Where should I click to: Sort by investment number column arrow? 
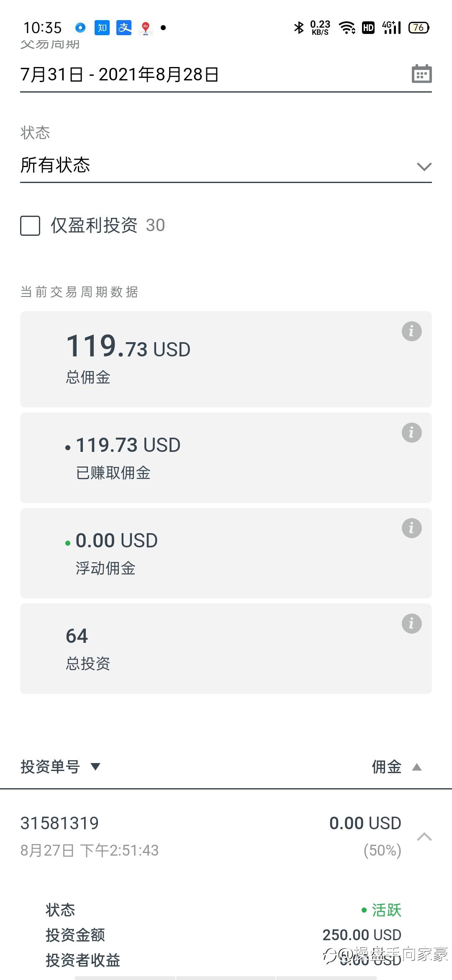point(95,767)
